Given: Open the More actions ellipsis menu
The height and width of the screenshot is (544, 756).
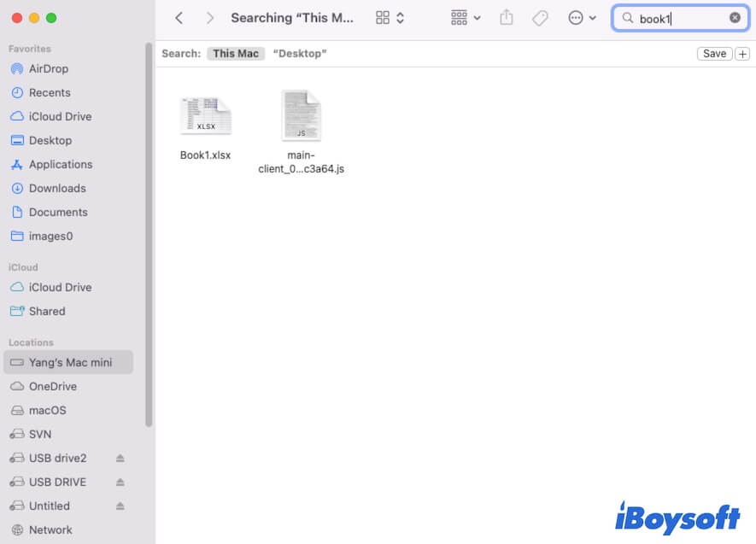Looking at the screenshot, I should pos(582,17).
